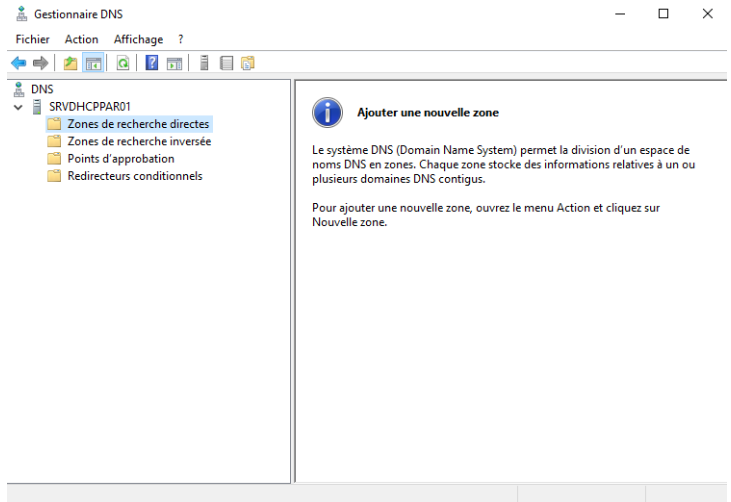
Task: Open the Action menu
Action: coord(81,39)
